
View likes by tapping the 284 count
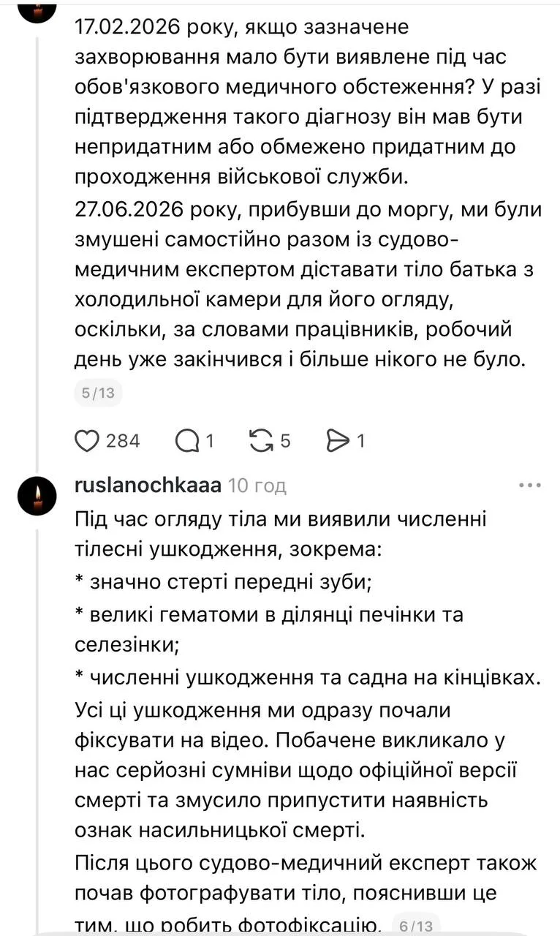123,441
